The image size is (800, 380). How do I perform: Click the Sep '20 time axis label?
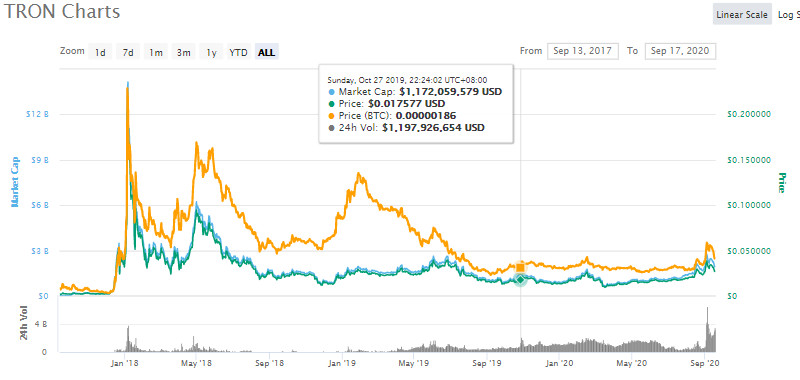coord(705,364)
